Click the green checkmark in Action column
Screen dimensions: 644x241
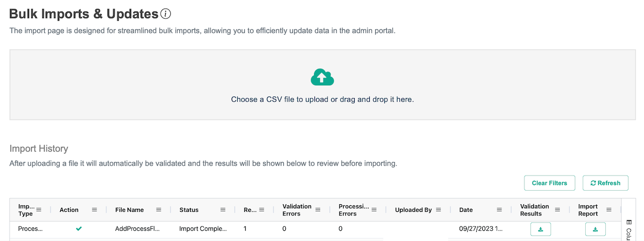(x=79, y=229)
